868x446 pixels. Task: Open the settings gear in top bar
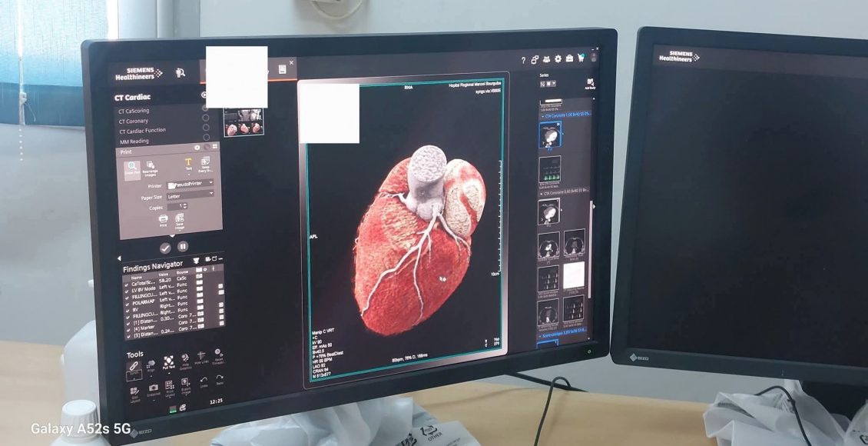(558, 59)
